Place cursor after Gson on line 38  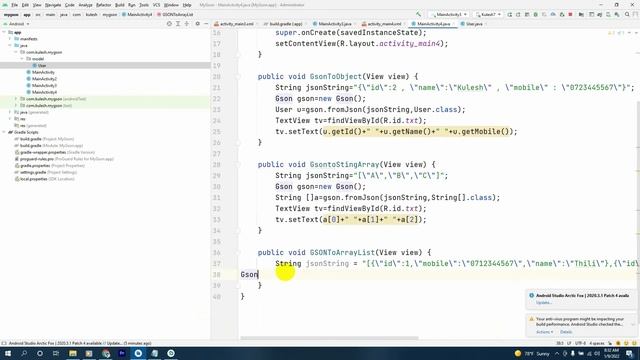pyautogui.click(x=258, y=275)
